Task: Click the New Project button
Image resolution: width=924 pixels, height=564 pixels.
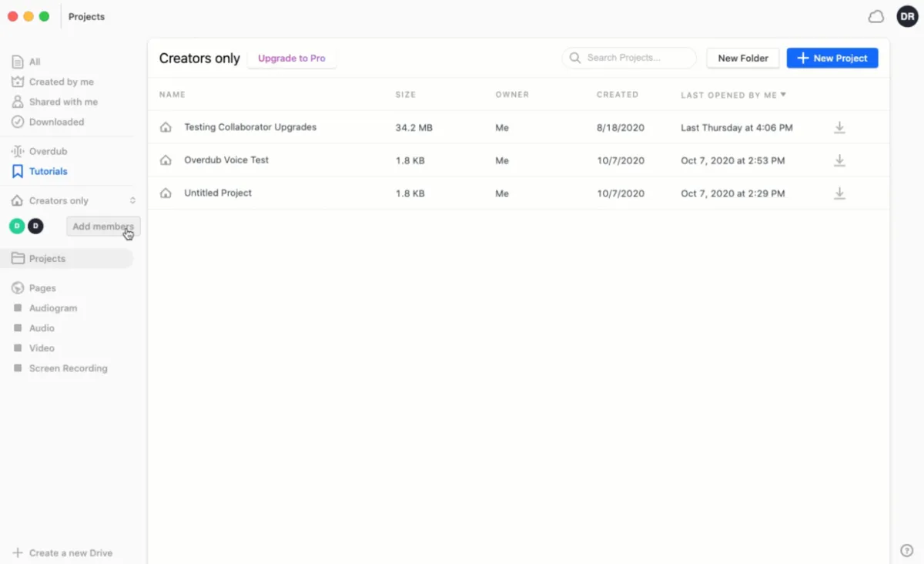Action: pos(832,59)
